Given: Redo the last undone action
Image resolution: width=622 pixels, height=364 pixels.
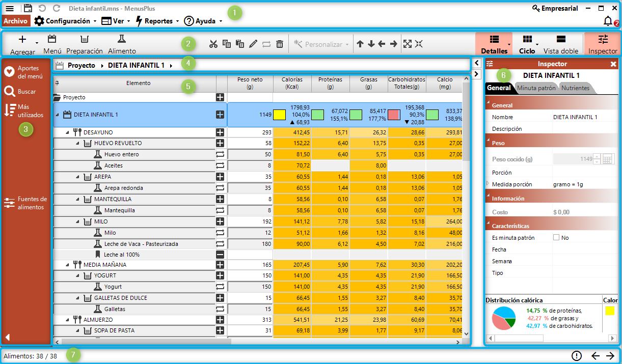Looking at the screenshot, I should tap(57, 9).
